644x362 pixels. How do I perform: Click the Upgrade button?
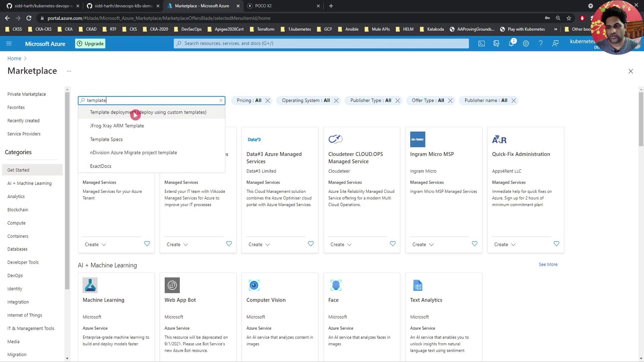point(90,44)
